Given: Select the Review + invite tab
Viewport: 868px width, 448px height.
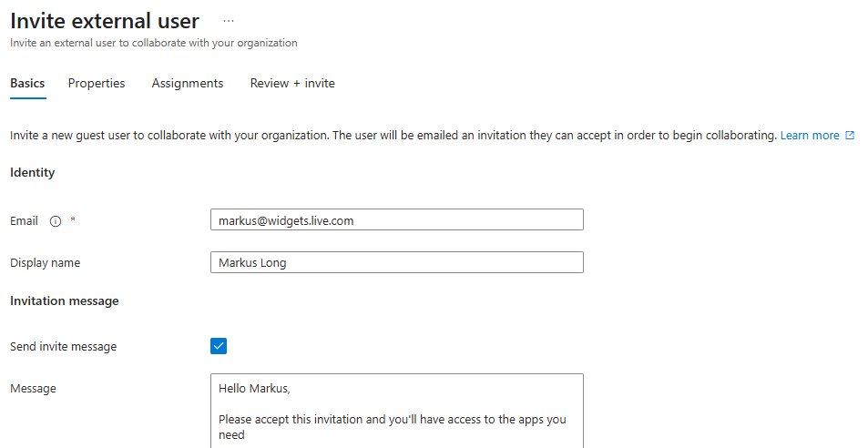Looking at the screenshot, I should [292, 83].
